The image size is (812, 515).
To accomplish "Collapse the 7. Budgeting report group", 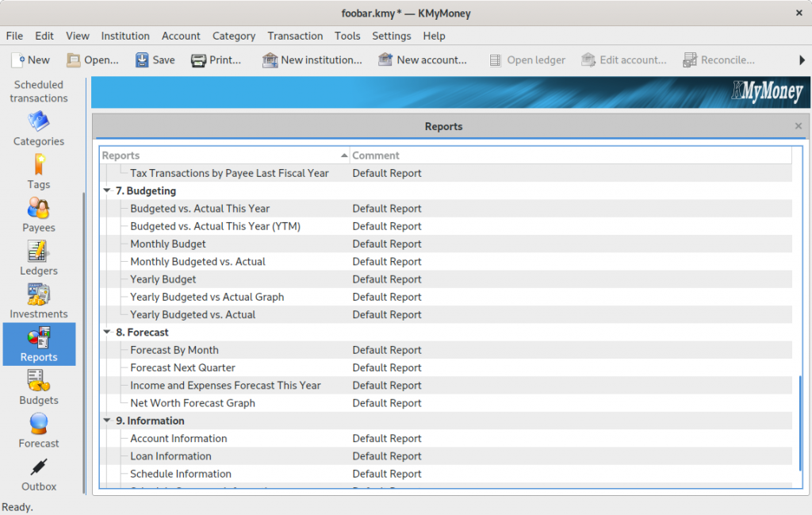I will point(107,190).
